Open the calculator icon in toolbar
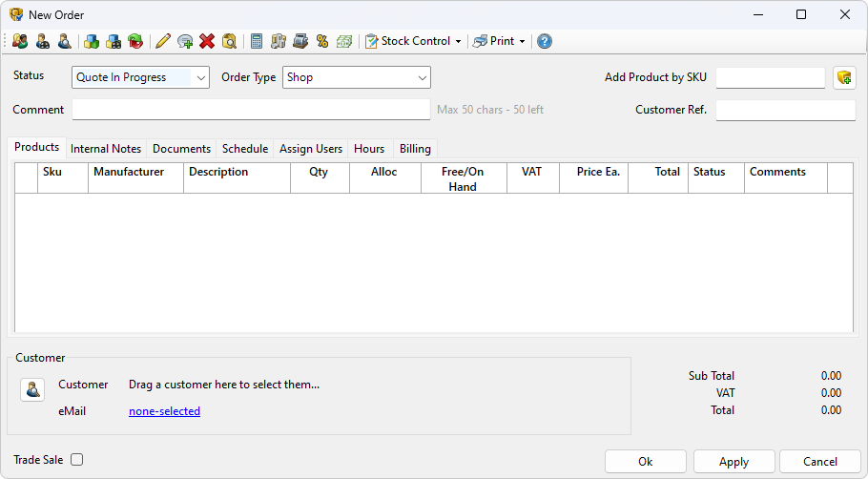868x479 pixels. [x=257, y=41]
